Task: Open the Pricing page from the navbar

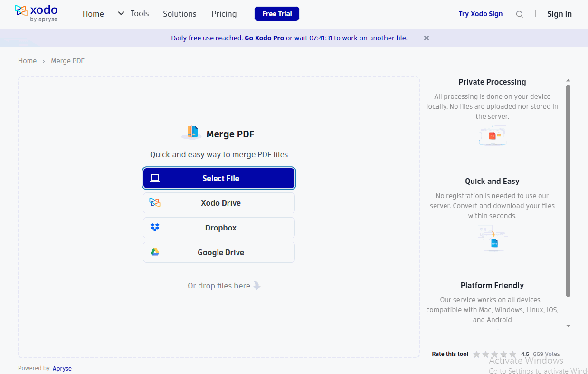Action: click(x=224, y=14)
